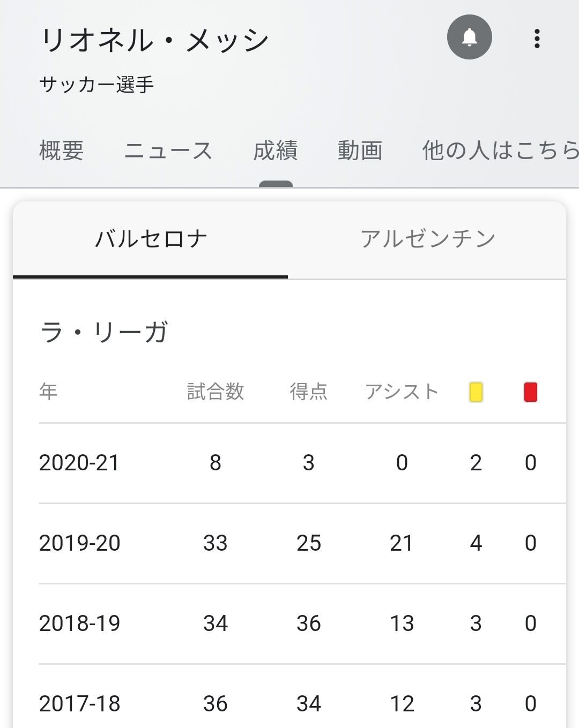Switch to the アルゼンチン team tab
Image resolution: width=579 pixels, height=728 pixels.
427,239
